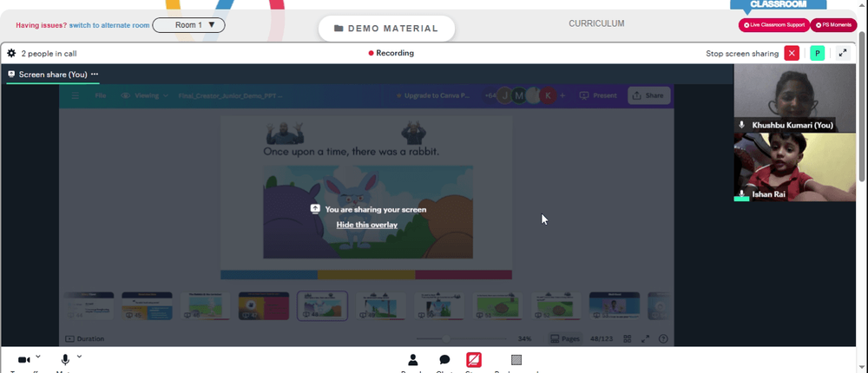Click Ishan Rai video tile
The width and height of the screenshot is (868, 373).
[794, 167]
